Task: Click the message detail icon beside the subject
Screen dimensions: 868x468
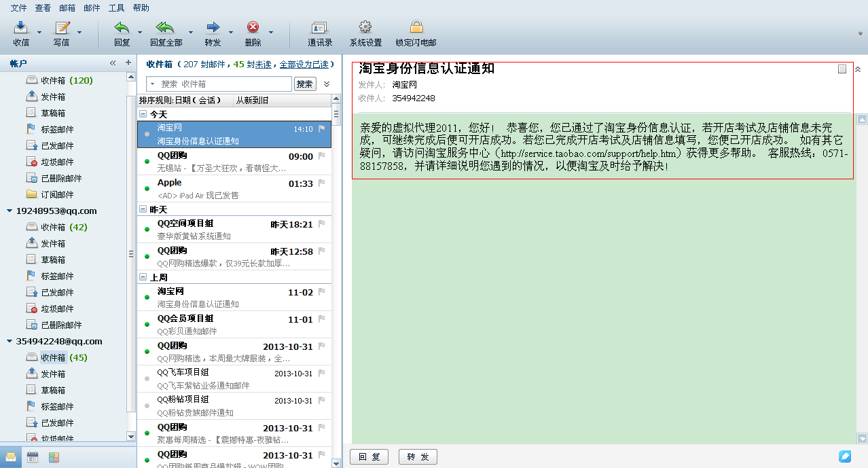Action: point(842,69)
